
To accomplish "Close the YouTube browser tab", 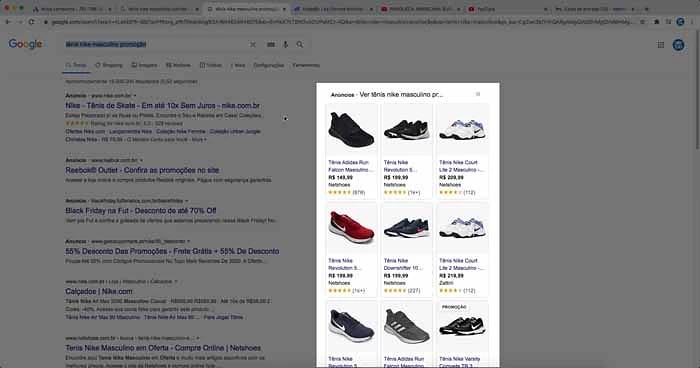I will [x=546, y=9].
